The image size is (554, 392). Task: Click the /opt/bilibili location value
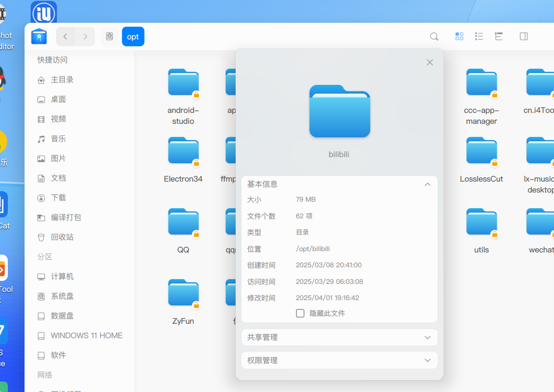pos(313,248)
